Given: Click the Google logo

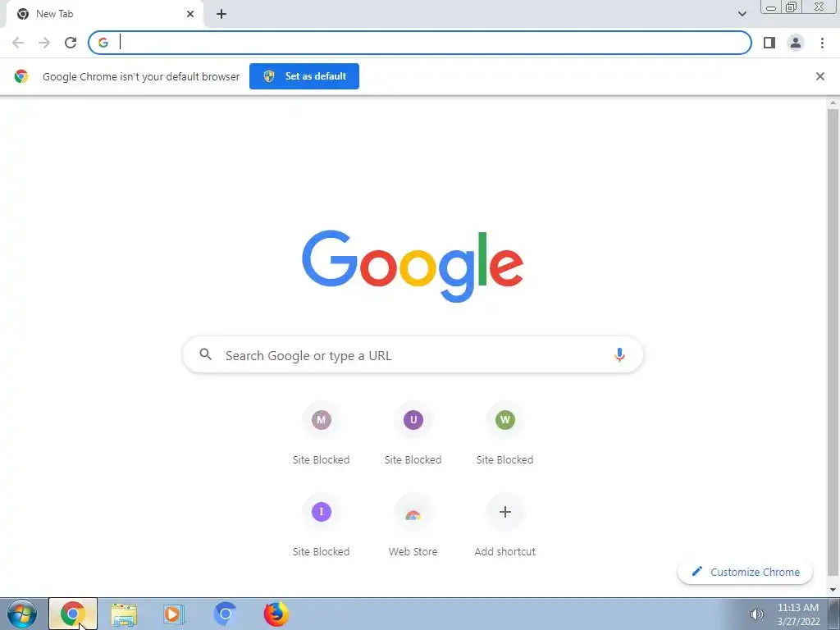Looking at the screenshot, I should 413,267.
